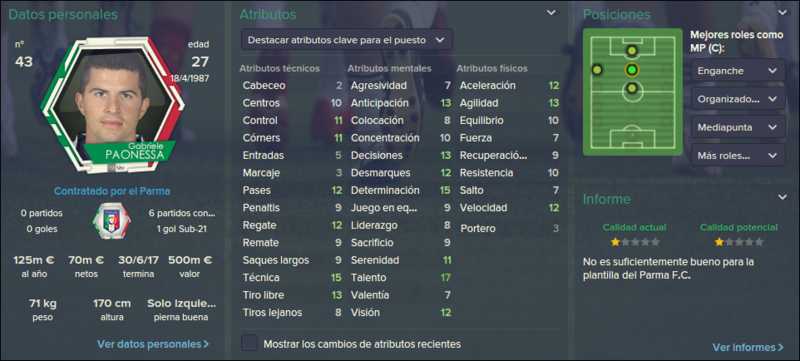Image resolution: width=800 pixels, height=361 pixels.
Task: Click the Italy national team badge icon
Action: [x=111, y=221]
